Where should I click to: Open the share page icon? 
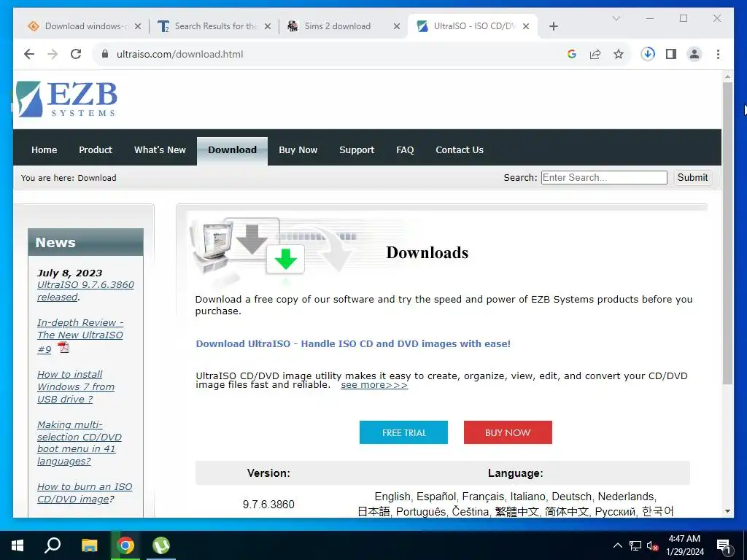[595, 54]
